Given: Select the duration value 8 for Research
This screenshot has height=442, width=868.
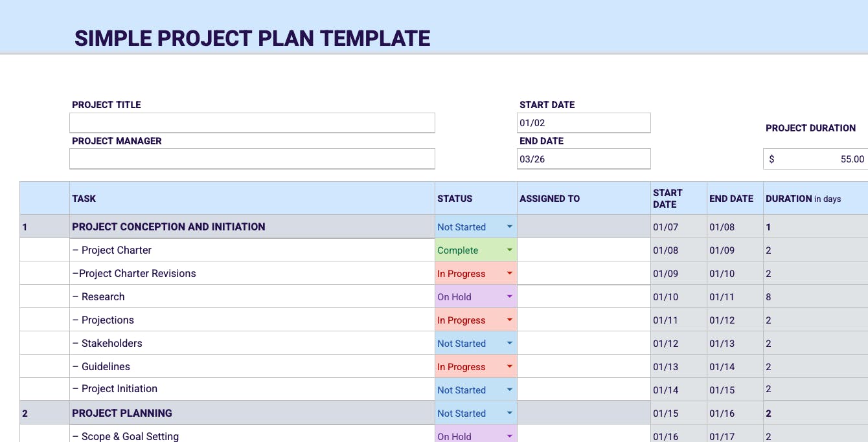Looking at the screenshot, I should click(768, 296).
